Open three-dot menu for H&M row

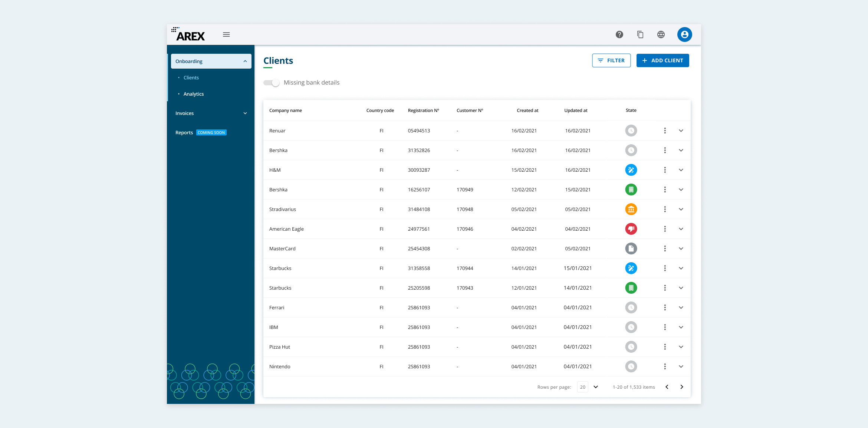click(665, 170)
